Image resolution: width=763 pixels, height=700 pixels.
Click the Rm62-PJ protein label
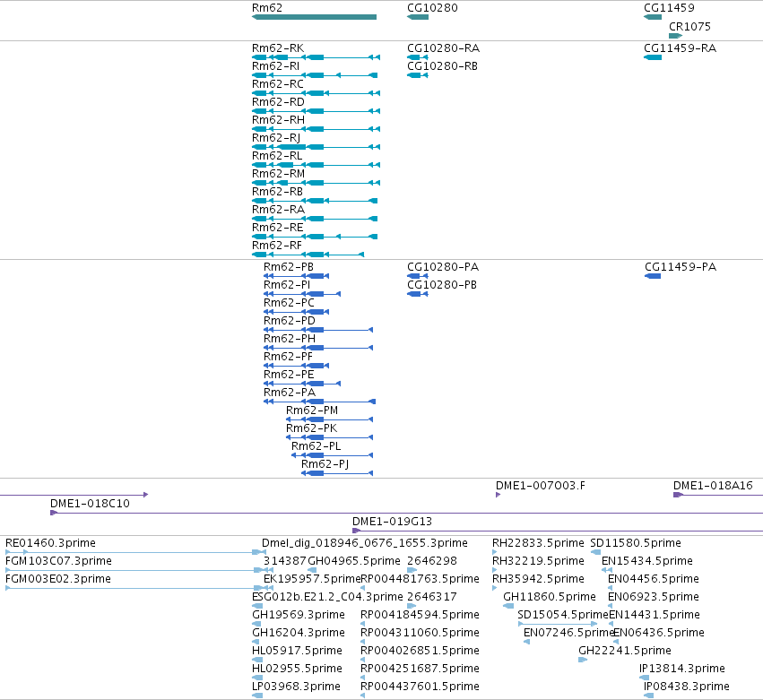(325, 464)
